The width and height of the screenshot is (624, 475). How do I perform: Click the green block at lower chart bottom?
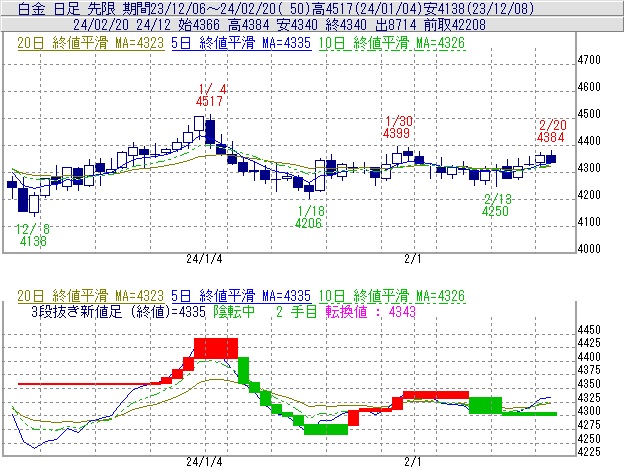click(326, 429)
